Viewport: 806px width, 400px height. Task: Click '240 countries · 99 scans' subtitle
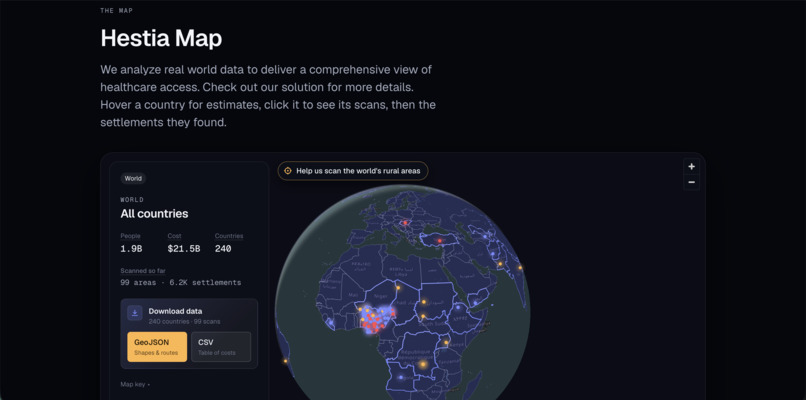tap(185, 322)
